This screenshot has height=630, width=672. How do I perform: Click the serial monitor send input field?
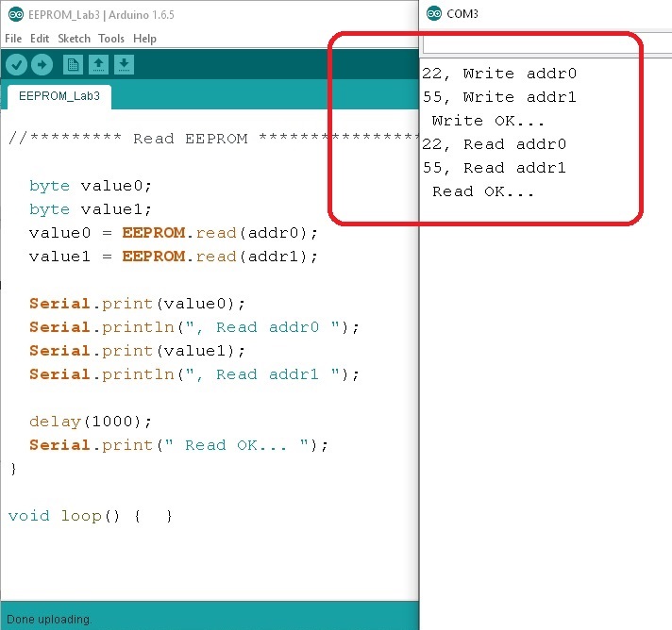(546, 44)
